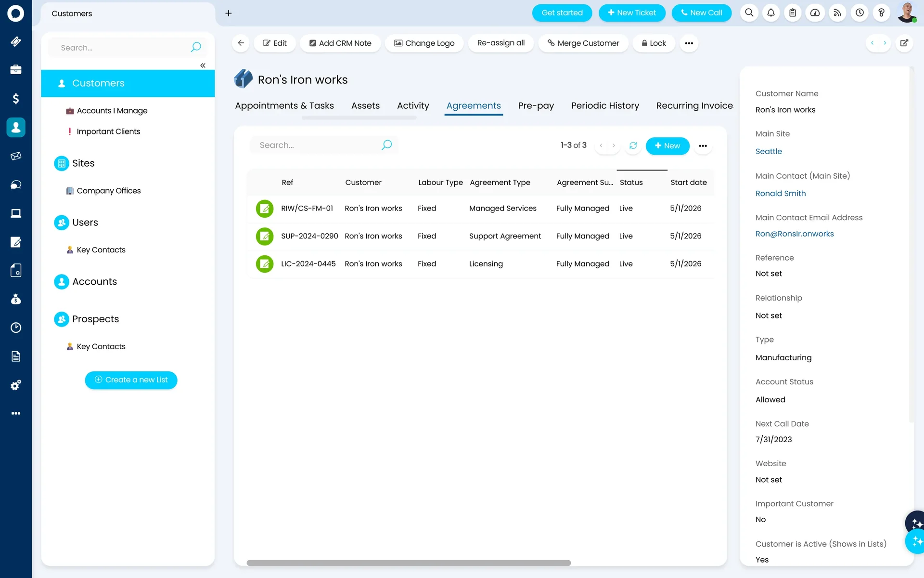
Task: Click Create a new List button
Action: (131, 380)
